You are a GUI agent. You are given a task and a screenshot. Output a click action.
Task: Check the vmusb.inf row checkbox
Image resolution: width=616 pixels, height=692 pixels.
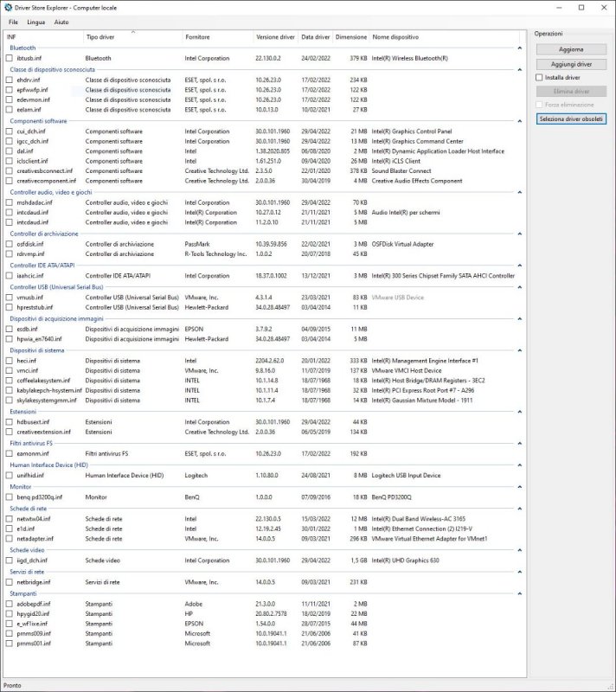point(10,298)
